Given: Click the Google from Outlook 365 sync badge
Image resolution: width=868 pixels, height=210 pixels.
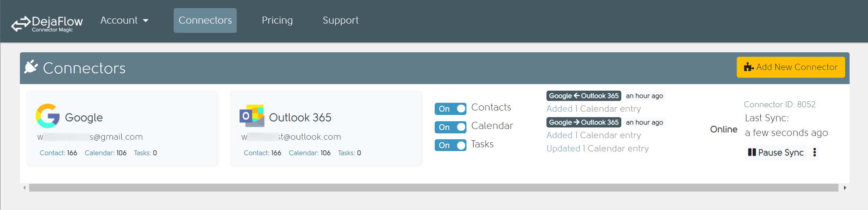Looking at the screenshot, I should click(x=583, y=96).
